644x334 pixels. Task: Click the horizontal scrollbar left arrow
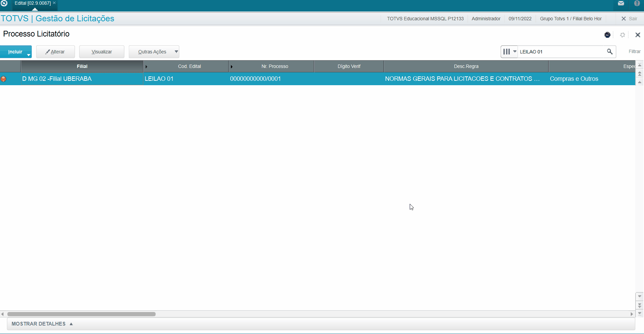pos(2,314)
